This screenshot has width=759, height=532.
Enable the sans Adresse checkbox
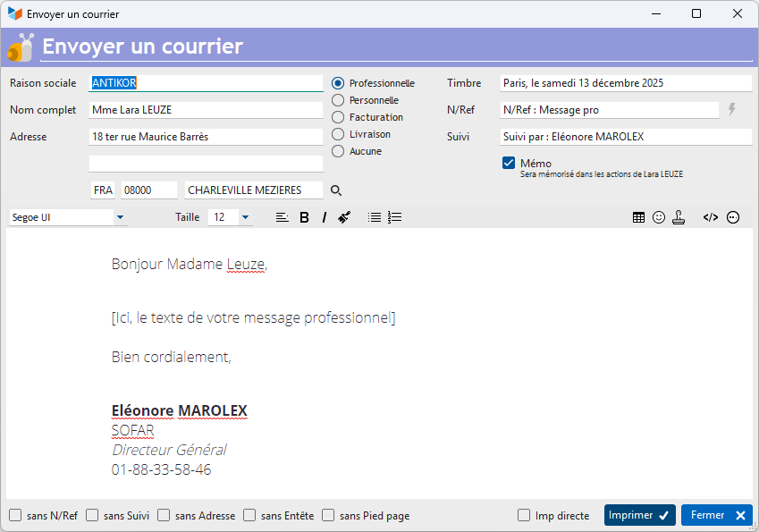pyautogui.click(x=164, y=515)
